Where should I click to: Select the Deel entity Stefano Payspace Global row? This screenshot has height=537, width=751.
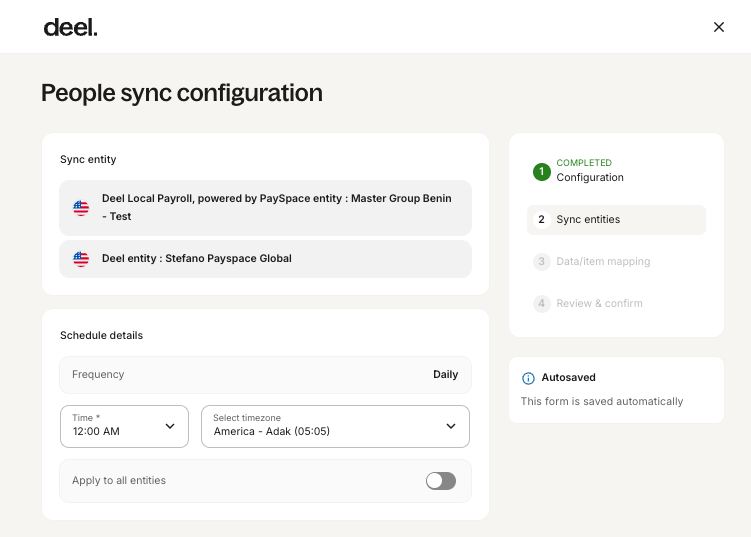pos(265,259)
